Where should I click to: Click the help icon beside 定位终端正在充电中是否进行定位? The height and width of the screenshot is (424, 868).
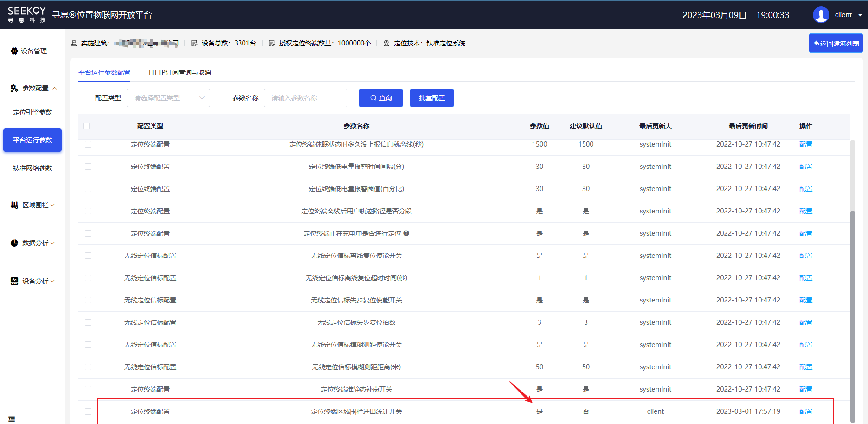coord(406,233)
